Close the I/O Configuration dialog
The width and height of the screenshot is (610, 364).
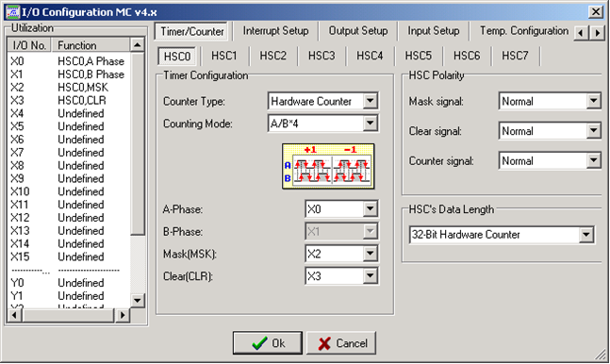(596, 12)
